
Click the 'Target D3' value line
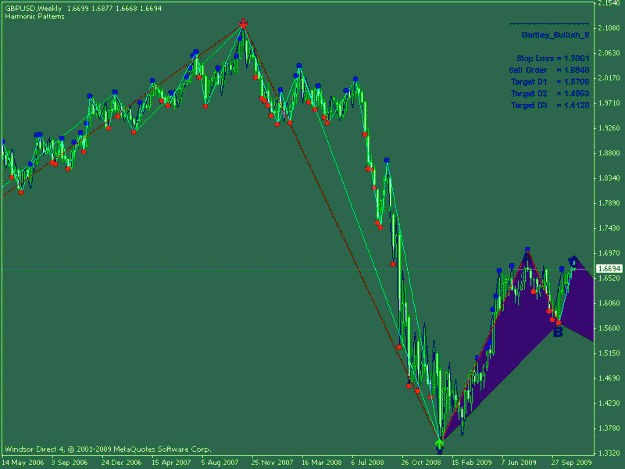pos(550,105)
